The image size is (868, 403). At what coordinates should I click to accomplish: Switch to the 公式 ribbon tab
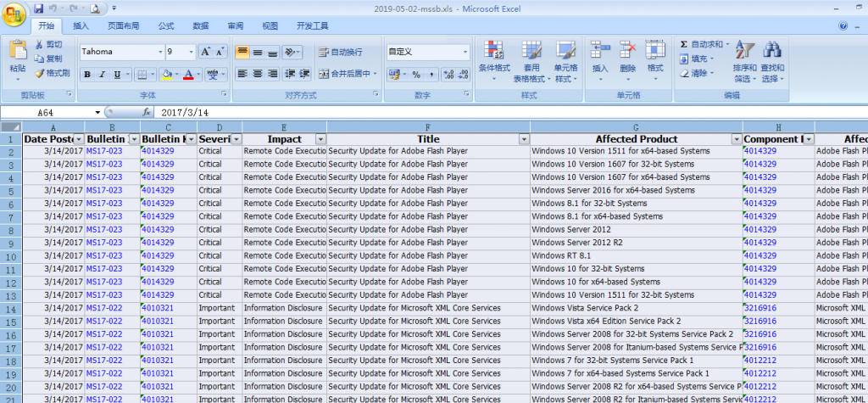point(166,26)
